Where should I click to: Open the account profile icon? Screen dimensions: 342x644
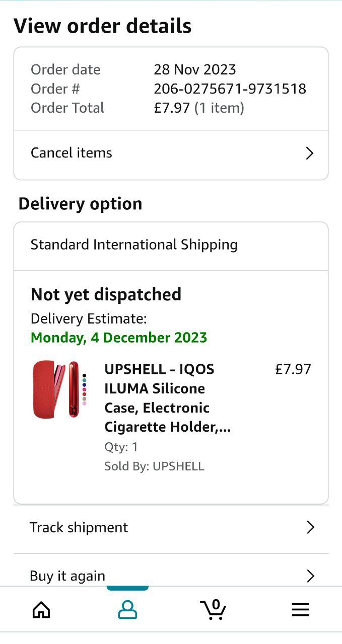tap(127, 610)
